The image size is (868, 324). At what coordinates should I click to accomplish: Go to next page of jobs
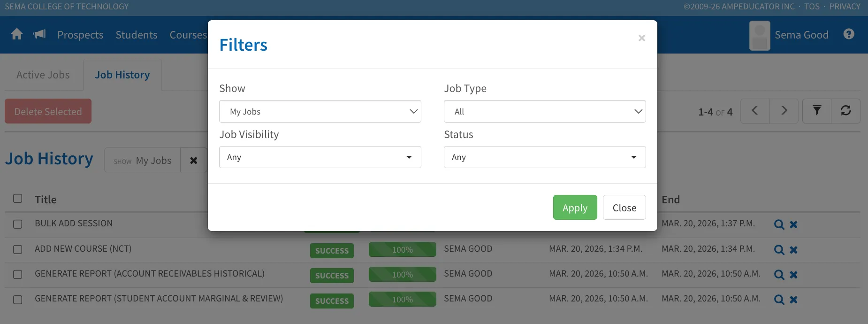[784, 111]
